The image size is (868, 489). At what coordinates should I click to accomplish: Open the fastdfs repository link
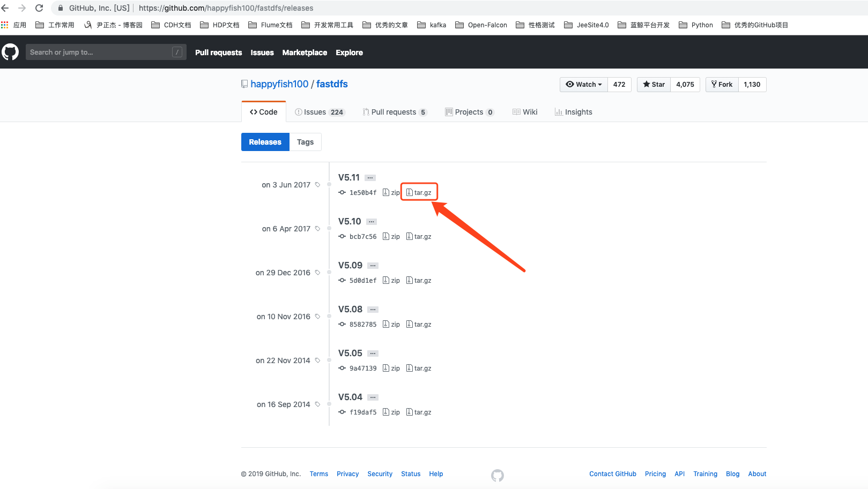point(332,84)
